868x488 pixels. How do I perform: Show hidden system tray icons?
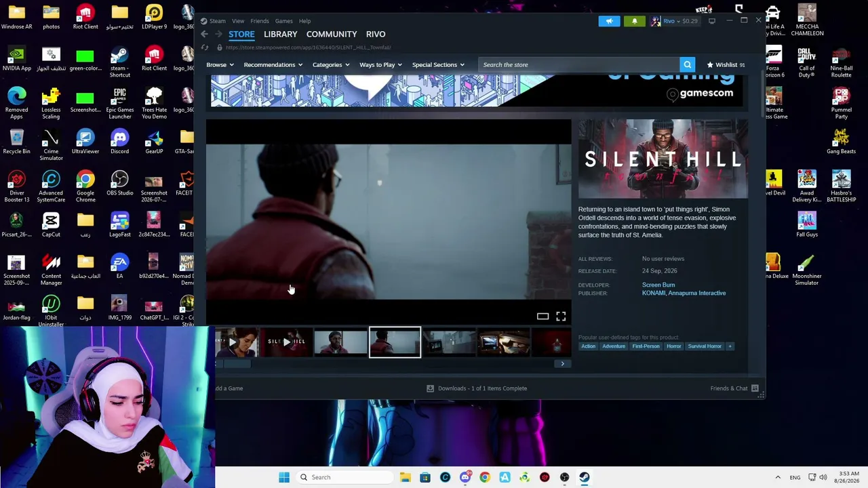778,477
